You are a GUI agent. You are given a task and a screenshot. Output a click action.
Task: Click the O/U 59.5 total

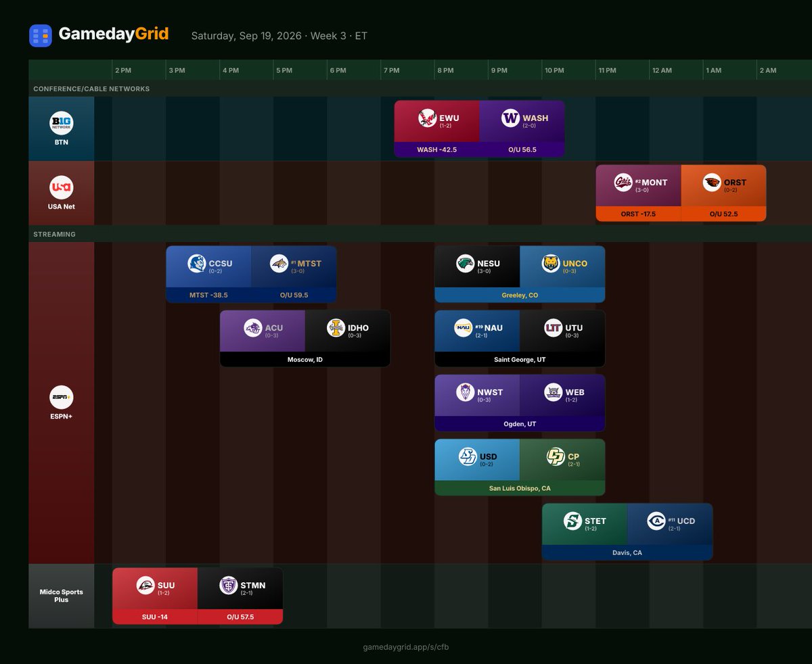coord(294,295)
